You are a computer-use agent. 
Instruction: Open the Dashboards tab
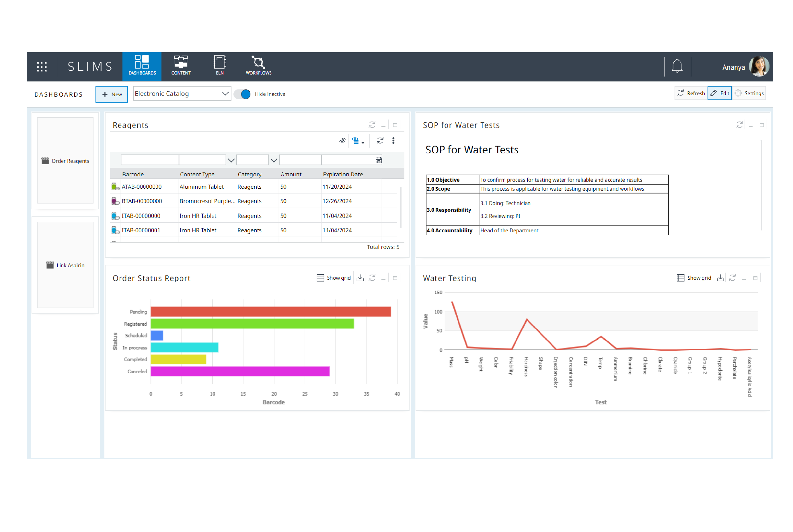(x=142, y=66)
